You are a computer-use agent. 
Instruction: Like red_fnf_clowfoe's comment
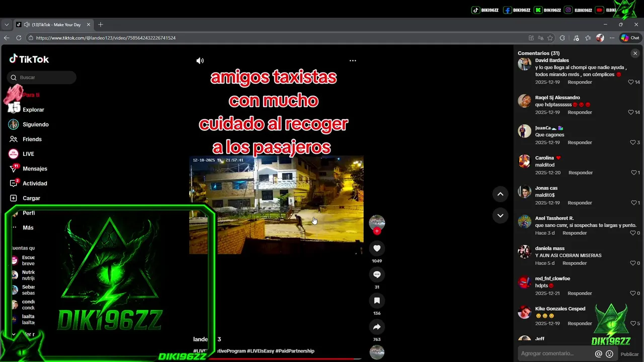coord(632,293)
